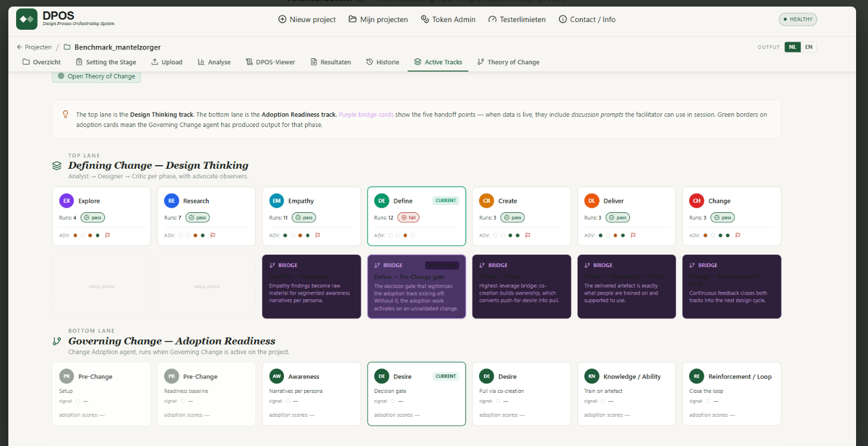Switch to the Upload tab

click(x=166, y=62)
